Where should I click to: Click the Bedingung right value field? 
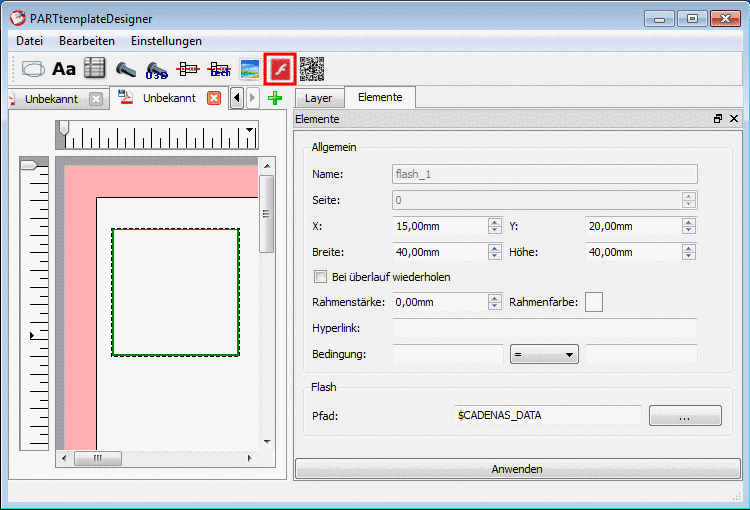[641, 354]
